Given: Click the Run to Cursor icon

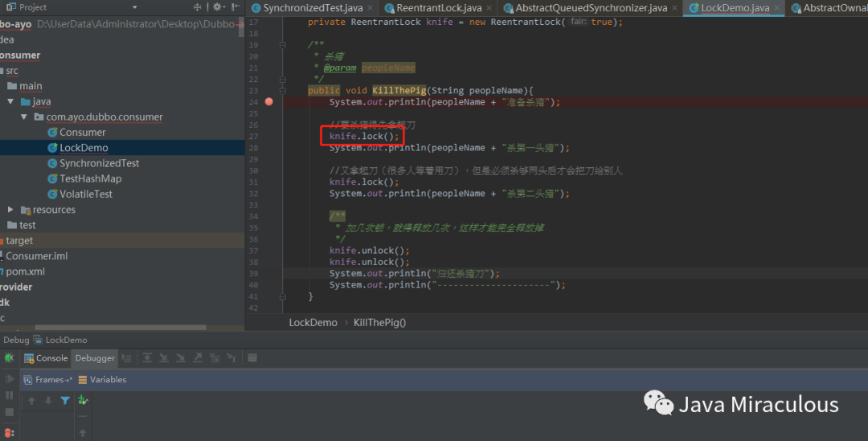Looking at the screenshot, I should 231,358.
